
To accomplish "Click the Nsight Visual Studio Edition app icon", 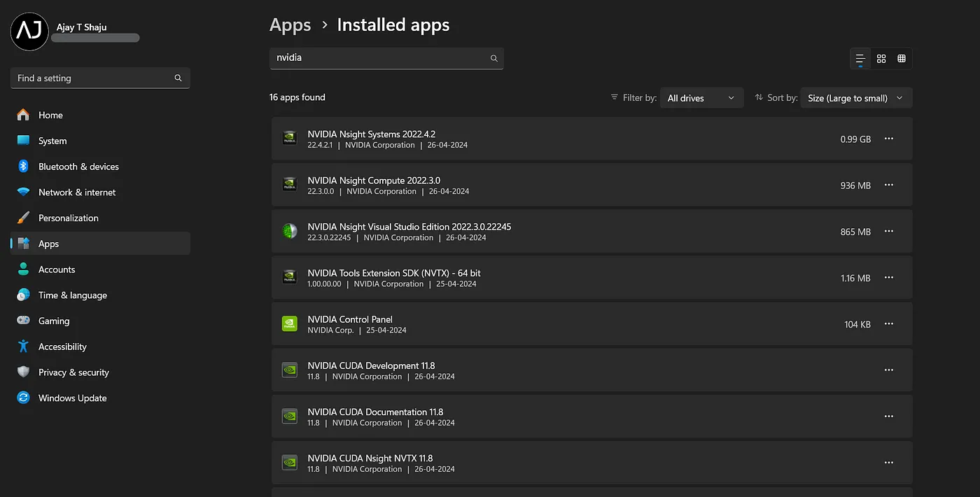I will [289, 231].
